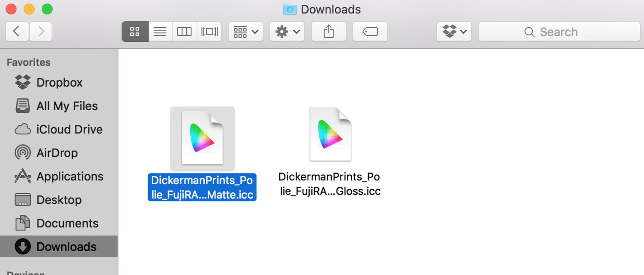Click the Edit Tags button
Image resolution: width=644 pixels, height=275 pixels.
370,32
